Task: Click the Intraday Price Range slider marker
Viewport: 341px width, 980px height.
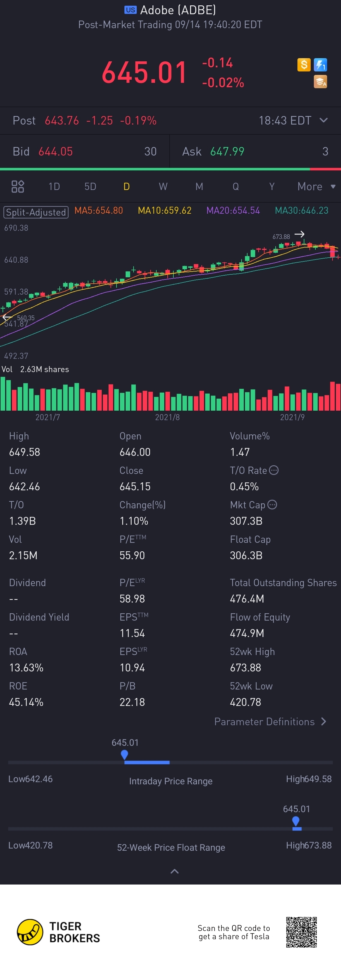Action: click(x=124, y=754)
